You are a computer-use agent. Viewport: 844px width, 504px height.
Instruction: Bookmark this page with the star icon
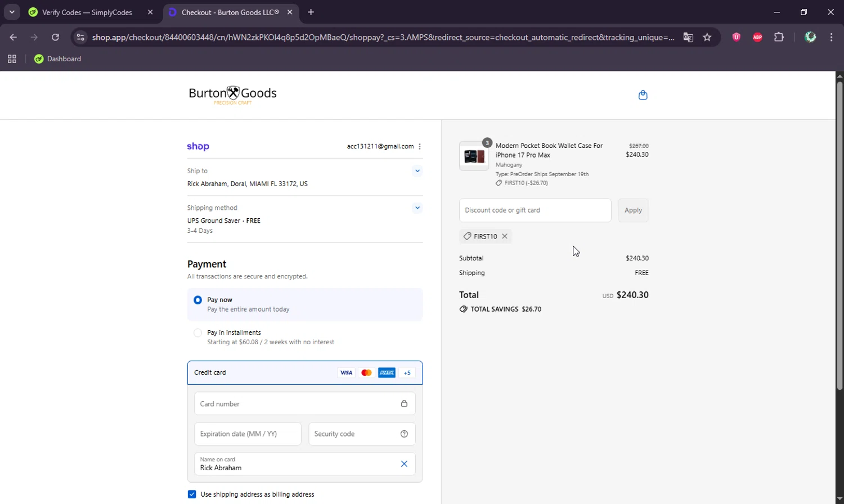[x=707, y=37]
